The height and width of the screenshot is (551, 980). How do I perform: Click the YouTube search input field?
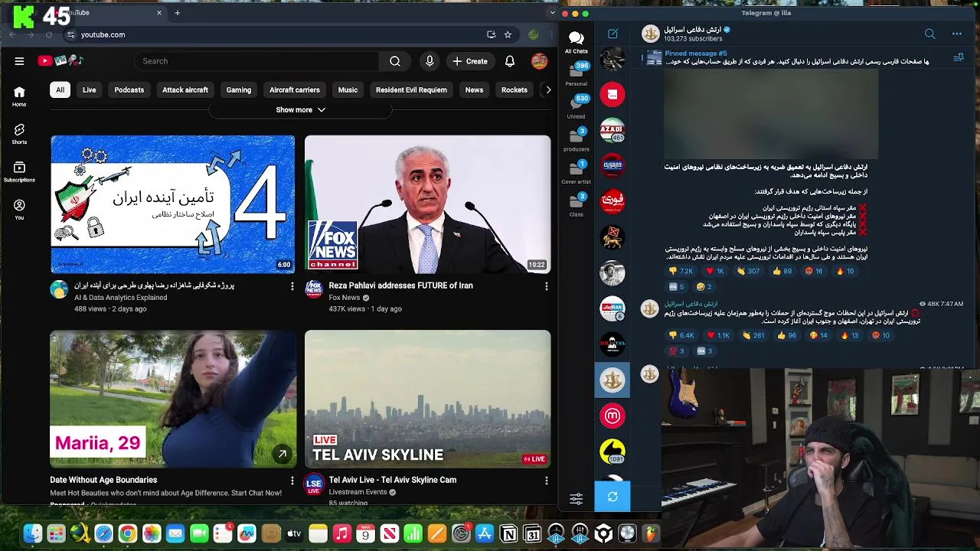[256, 61]
